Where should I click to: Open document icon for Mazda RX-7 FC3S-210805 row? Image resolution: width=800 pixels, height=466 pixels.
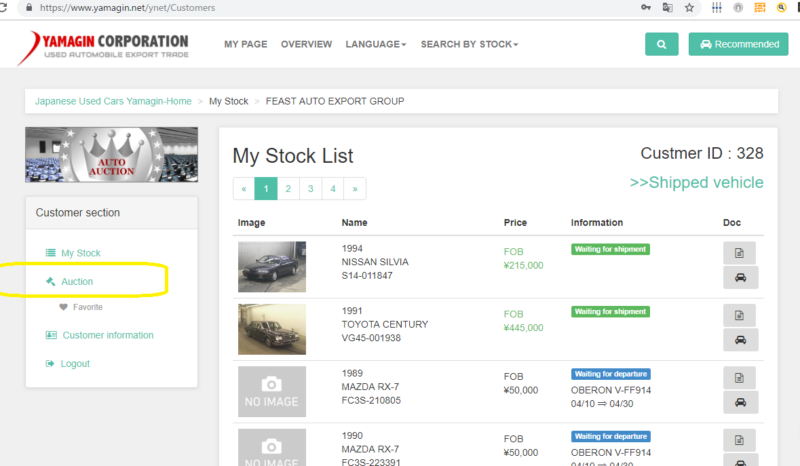click(739, 378)
